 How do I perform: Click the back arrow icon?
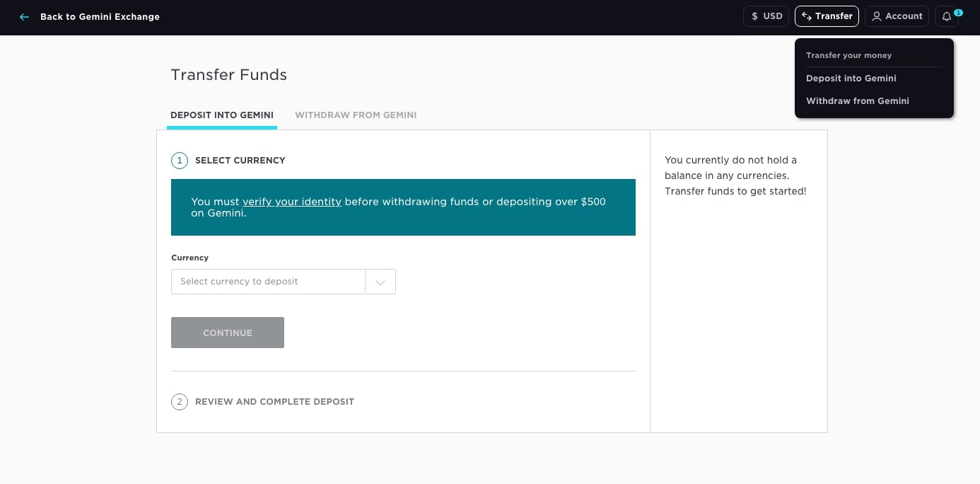25,17
